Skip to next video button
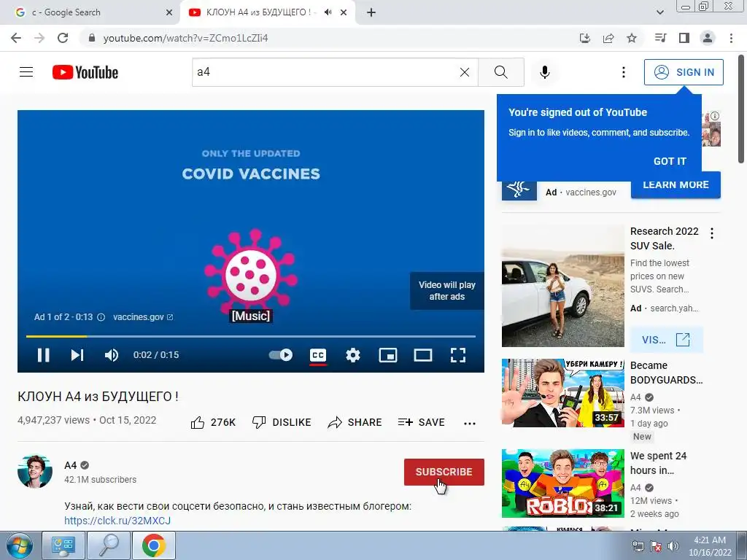This screenshot has height=560, width=747. (x=77, y=355)
